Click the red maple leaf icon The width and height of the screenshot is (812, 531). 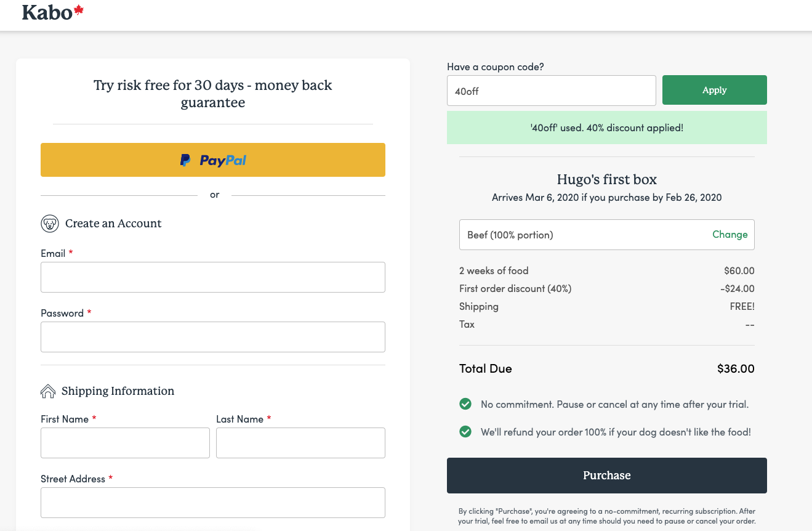click(x=78, y=10)
